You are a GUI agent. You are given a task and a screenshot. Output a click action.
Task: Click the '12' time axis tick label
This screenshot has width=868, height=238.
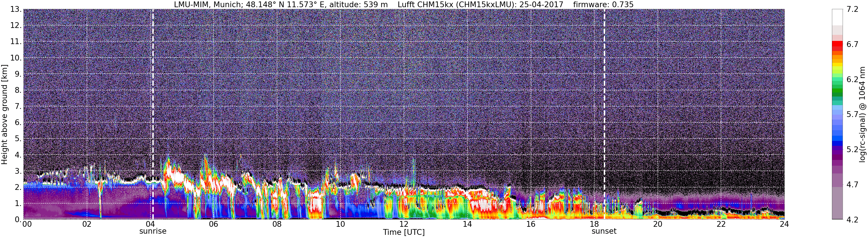click(404, 224)
